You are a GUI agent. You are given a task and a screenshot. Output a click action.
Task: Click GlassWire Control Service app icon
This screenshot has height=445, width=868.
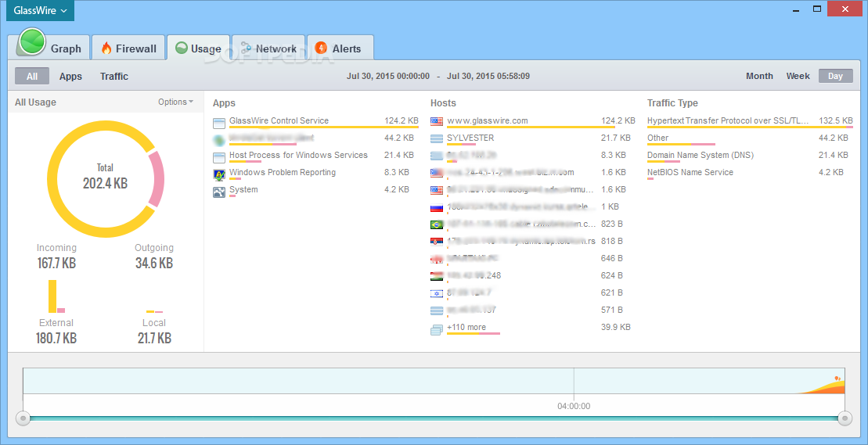click(219, 122)
